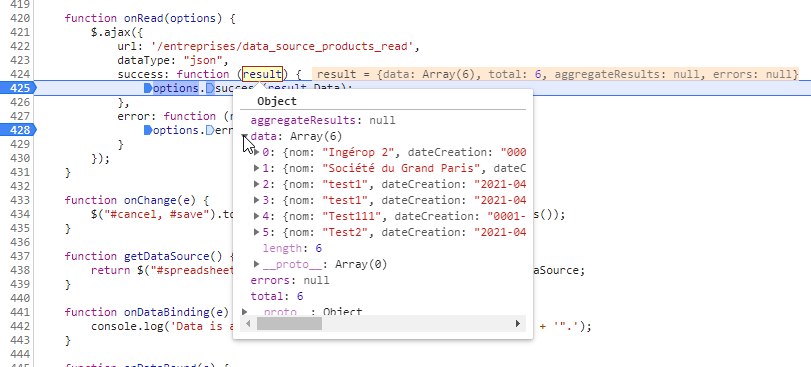Click the highlighted result parameter

263,74
